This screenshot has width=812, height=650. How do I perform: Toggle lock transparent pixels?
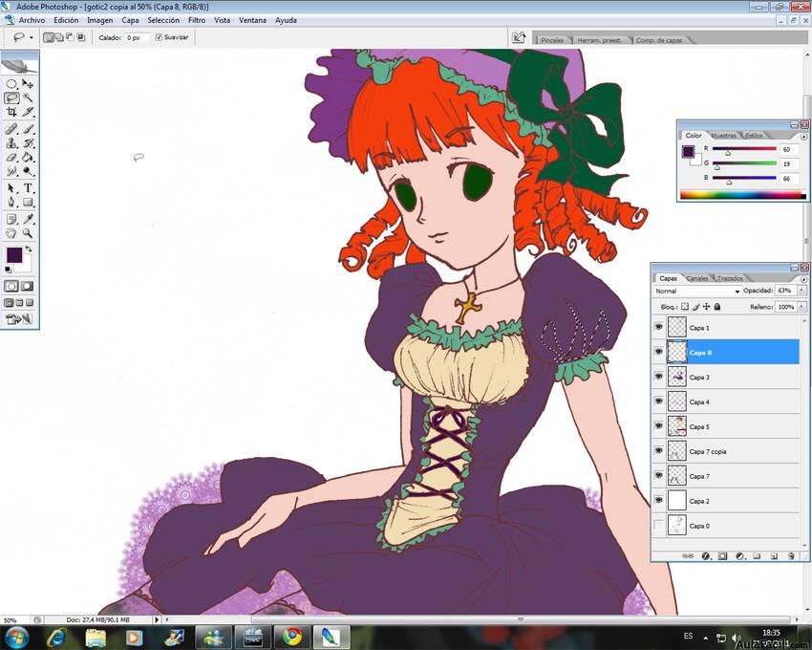[685, 307]
